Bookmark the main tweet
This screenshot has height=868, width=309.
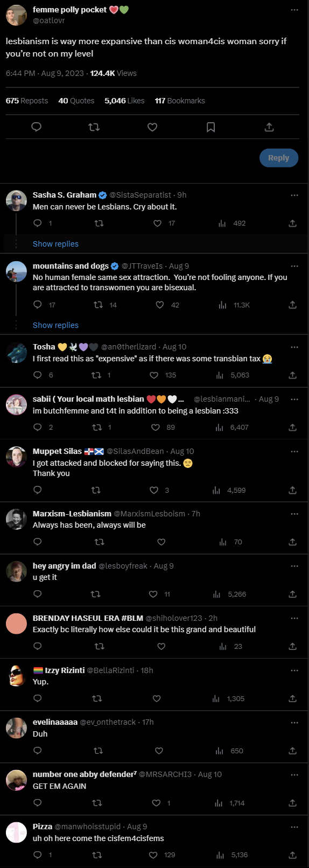[x=211, y=127]
